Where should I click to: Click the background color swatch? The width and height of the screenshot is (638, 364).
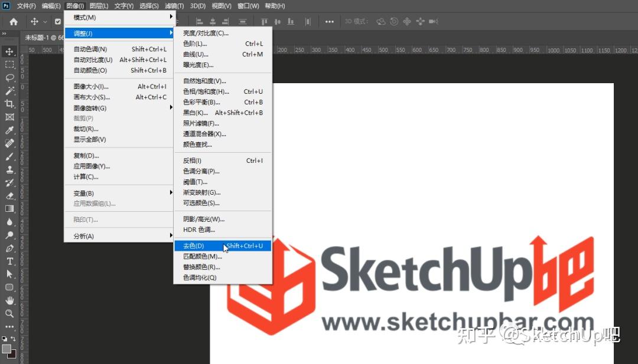pyautogui.click(x=12, y=354)
